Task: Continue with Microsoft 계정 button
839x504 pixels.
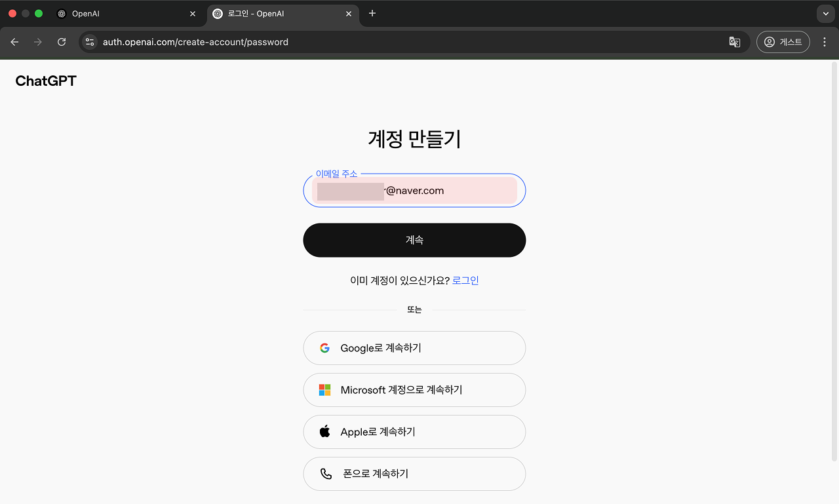Action: pos(414,390)
